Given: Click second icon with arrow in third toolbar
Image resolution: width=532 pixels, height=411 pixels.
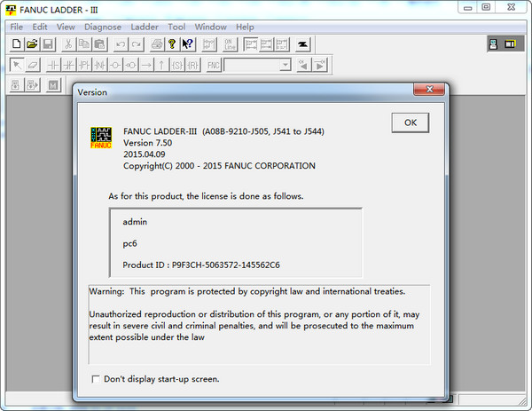Looking at the screenshot, I should pyautogui.click(x=32, y=85).
